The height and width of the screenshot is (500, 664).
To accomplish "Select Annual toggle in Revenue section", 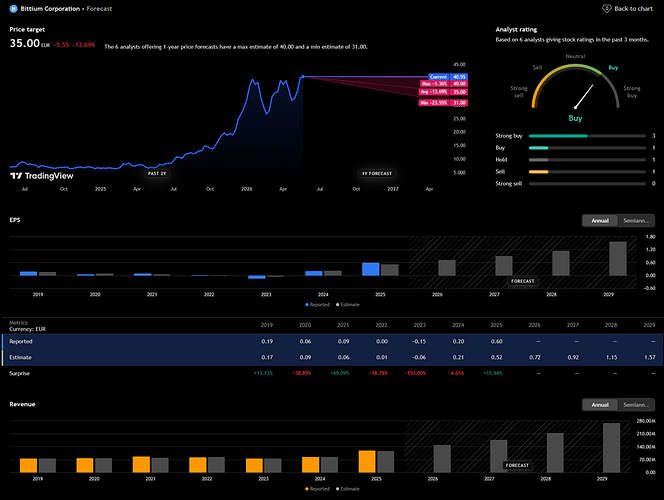I will click(x=600, y=405).
